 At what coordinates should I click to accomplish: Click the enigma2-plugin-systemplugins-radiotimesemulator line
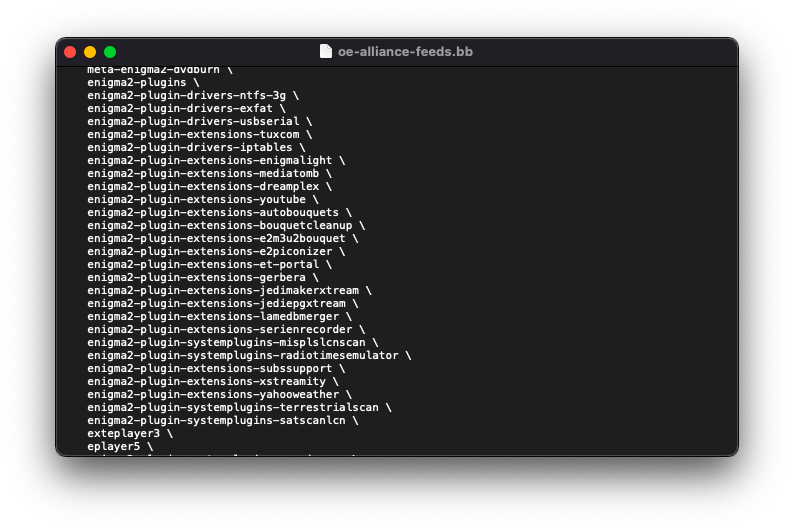[x=243, y=355]
